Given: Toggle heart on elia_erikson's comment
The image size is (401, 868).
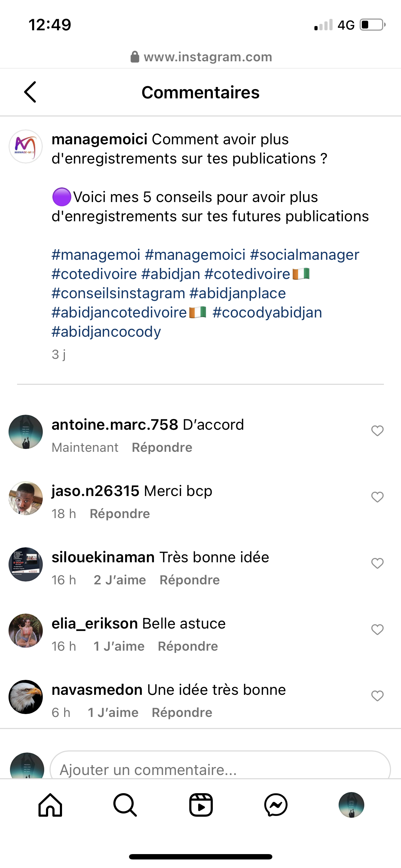Looking at the screenshot, I should [x=377, y=630].
